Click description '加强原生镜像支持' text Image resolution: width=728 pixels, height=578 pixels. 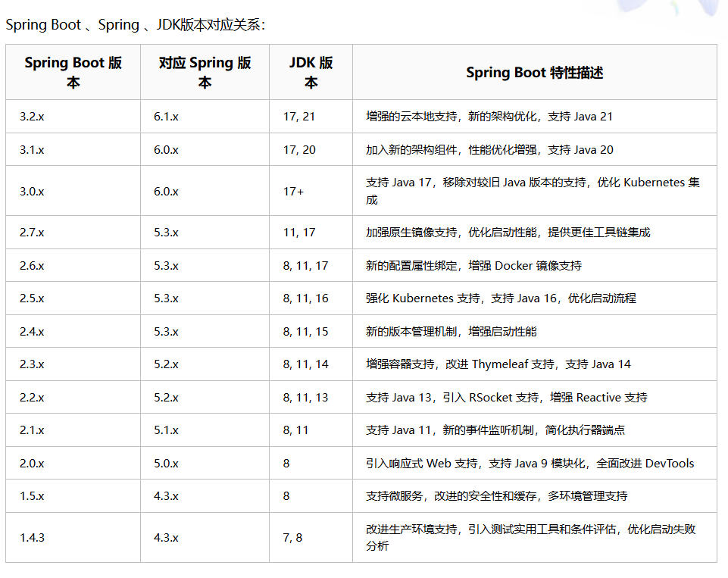point(508,233)
